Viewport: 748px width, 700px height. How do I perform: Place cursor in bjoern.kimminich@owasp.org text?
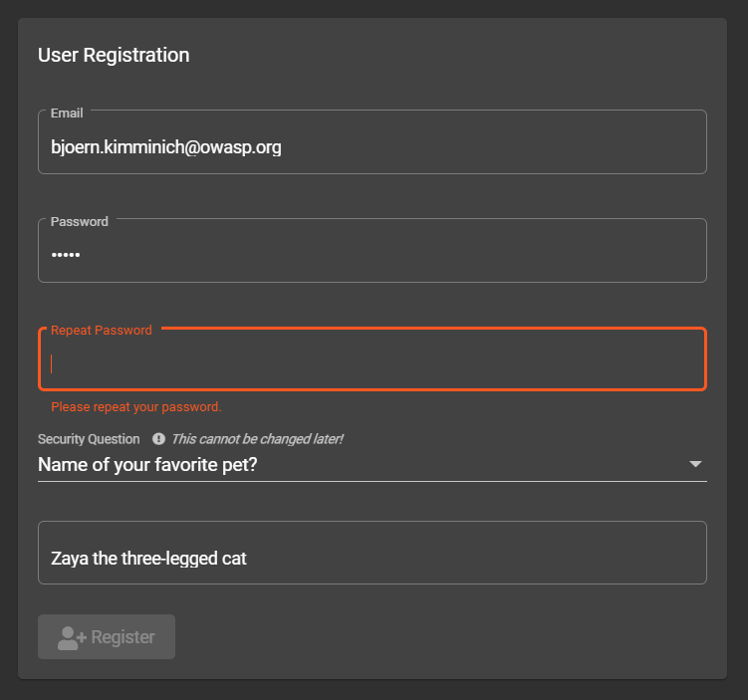pyautogui.click(x=166, y=147)
